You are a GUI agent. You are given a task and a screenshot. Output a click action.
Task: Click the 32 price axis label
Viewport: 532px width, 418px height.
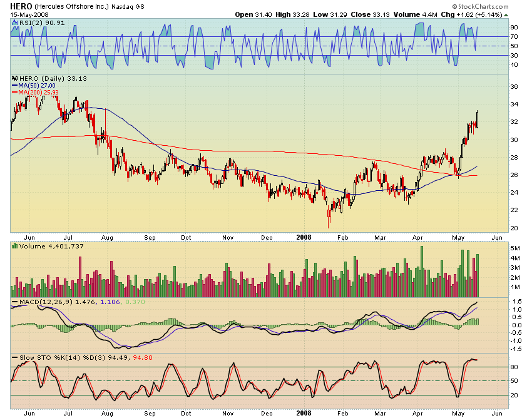pyautogui.click(x=514, y=122)
